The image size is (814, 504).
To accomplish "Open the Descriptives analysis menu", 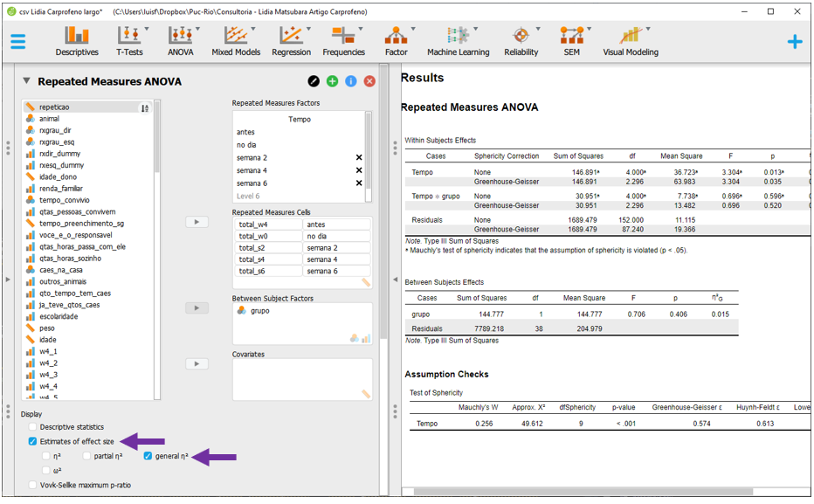I will pyautogui.click(x=77, y=41).
